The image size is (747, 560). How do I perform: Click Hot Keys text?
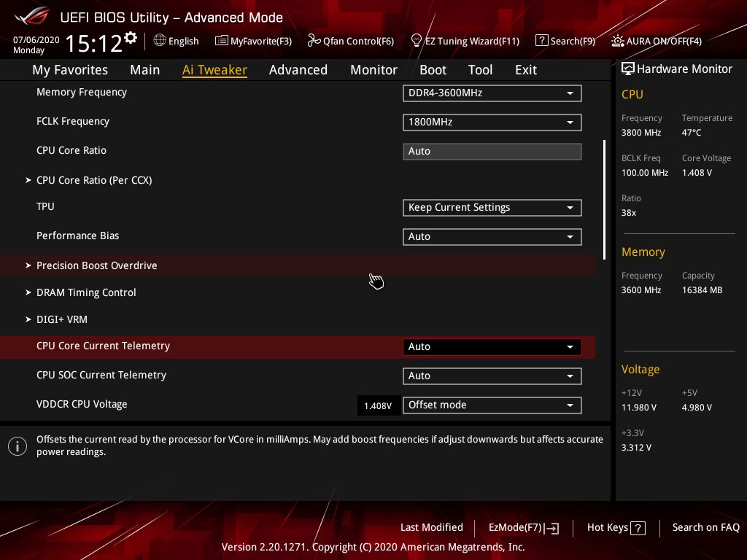click(x=608, y=528)
